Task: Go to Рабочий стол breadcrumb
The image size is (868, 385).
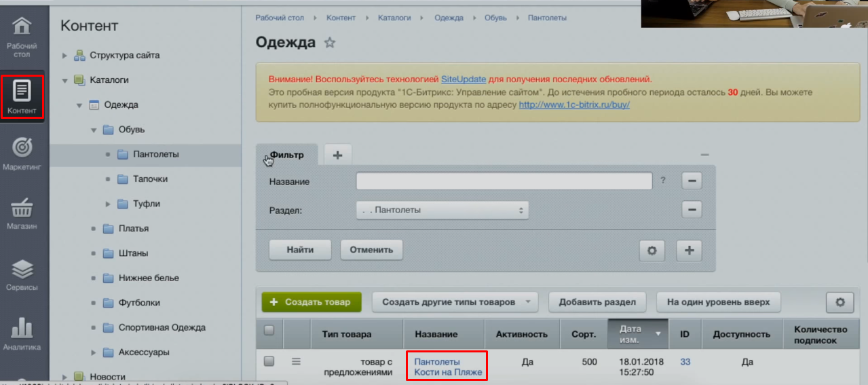Action: click(280, 18)
